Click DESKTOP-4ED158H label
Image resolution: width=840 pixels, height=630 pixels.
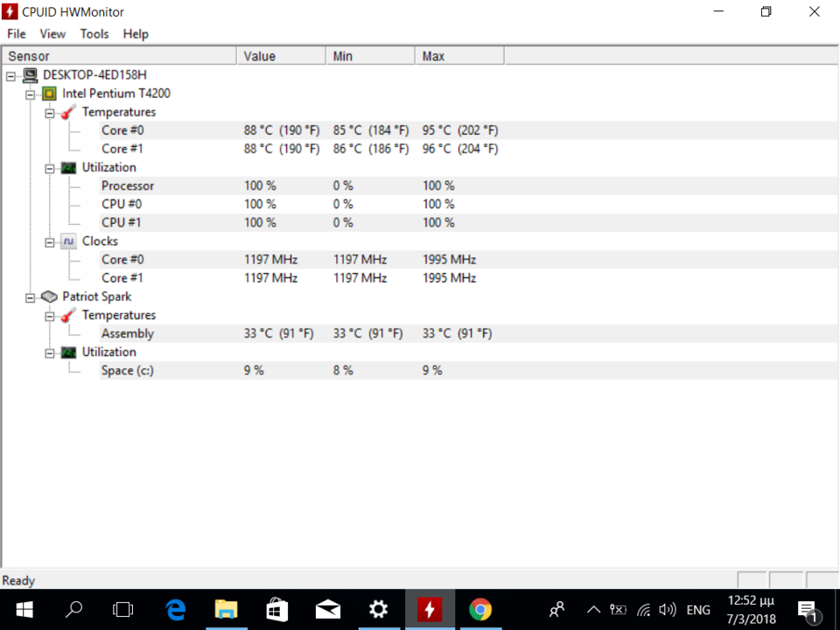(x=94, y=75)
